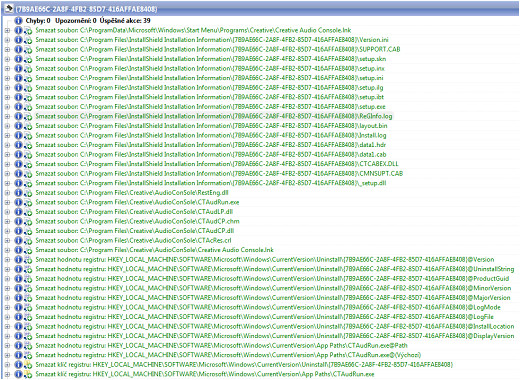
Task: Select row text ending in _setup.dll
Action: click(211, 183)
